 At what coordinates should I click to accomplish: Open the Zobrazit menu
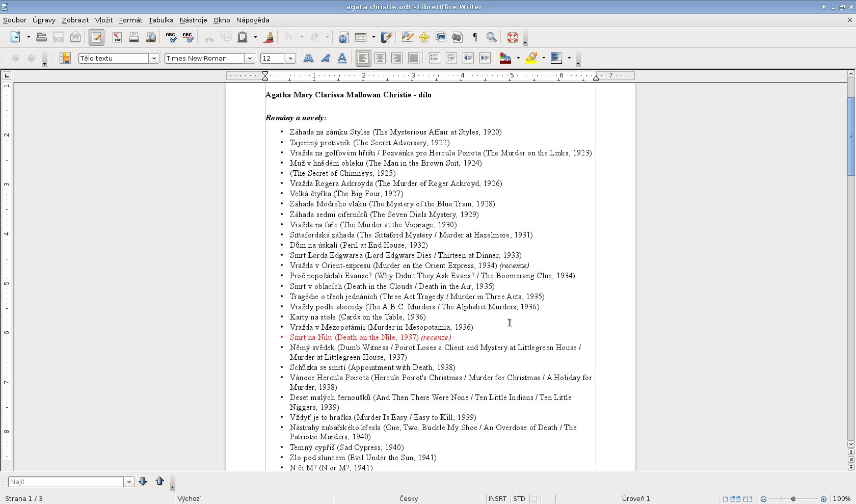[75, 20]
